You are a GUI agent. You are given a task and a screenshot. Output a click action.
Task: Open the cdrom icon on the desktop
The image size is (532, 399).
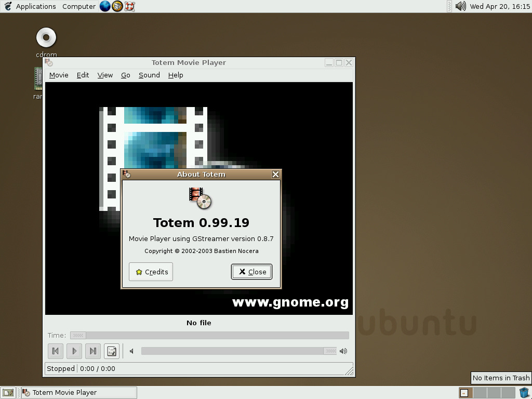click(46, 37)
